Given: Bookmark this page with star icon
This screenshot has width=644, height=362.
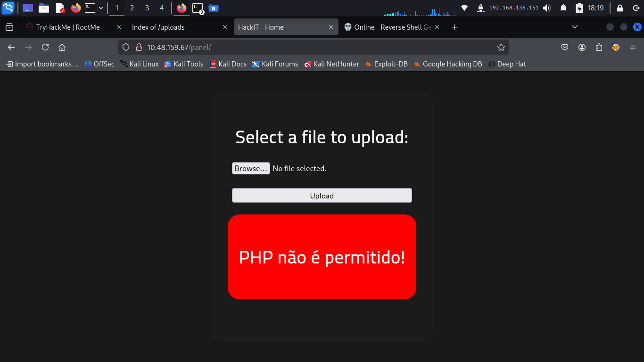Looking at the screenshot, I should 501,47.
